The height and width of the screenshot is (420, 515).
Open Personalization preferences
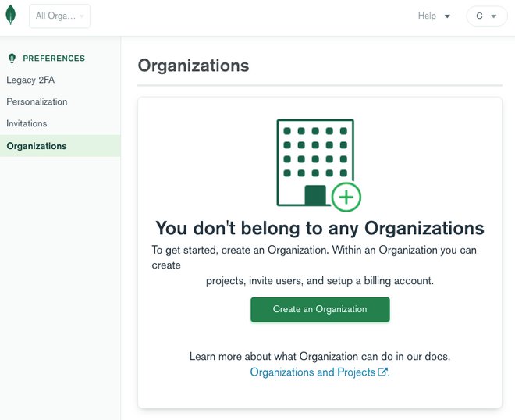click(x=37, y=101)
